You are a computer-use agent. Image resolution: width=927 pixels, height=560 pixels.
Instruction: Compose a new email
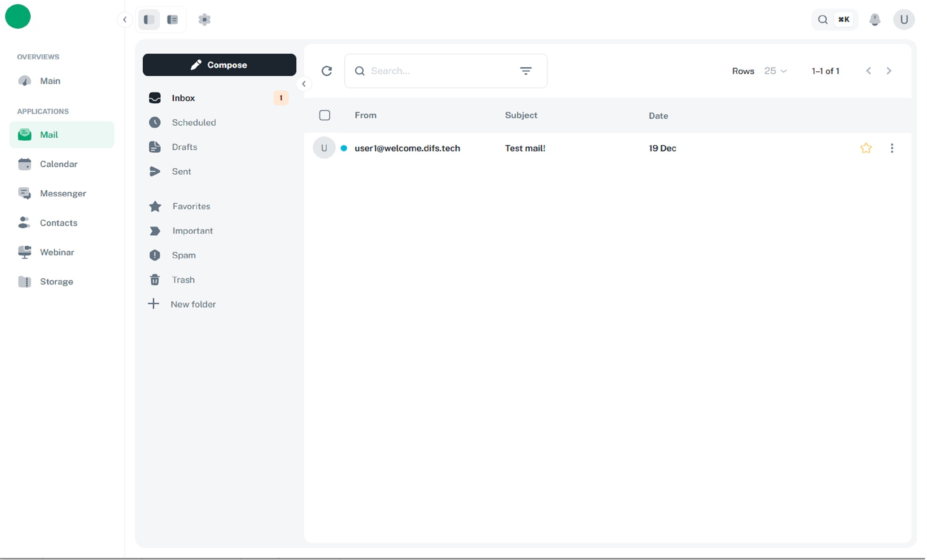click(x=220, y=65)
